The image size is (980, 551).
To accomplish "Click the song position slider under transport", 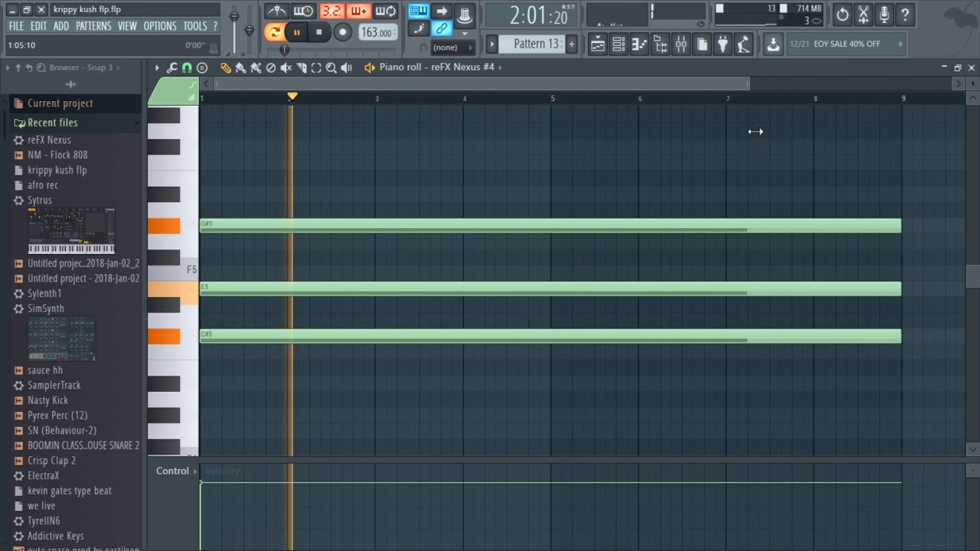I will pyautogui.click(x=284, y=51).
